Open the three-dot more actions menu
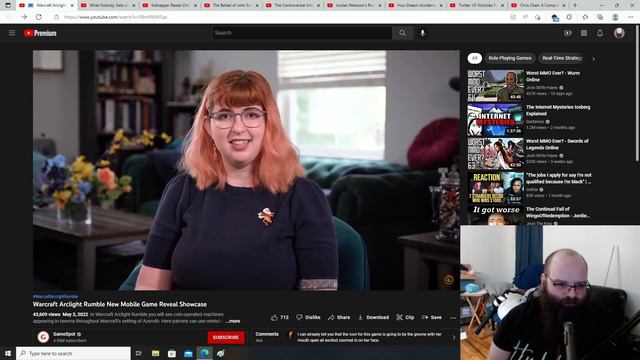 coord(453,318)
